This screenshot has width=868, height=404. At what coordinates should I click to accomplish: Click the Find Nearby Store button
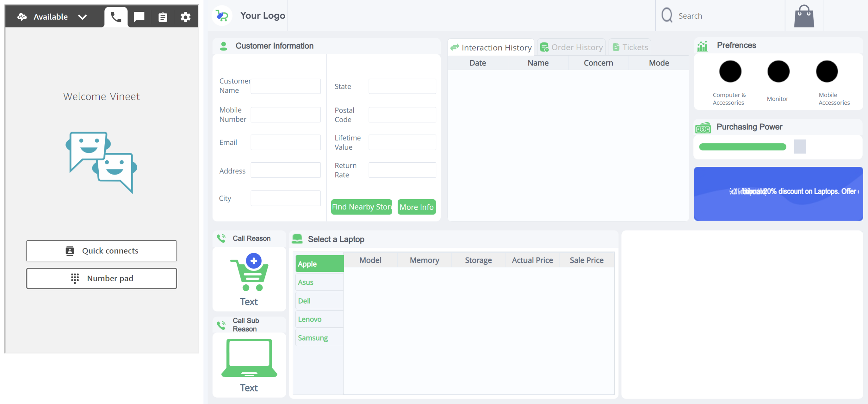pos(361,207)
